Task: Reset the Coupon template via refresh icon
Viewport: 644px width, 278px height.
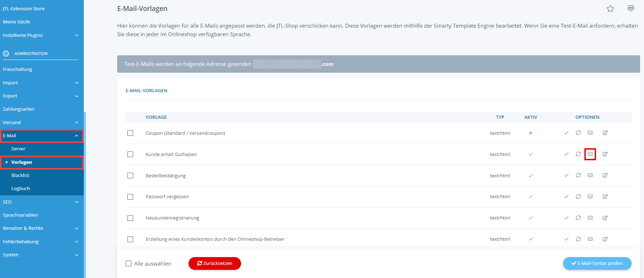Action: 578,133
